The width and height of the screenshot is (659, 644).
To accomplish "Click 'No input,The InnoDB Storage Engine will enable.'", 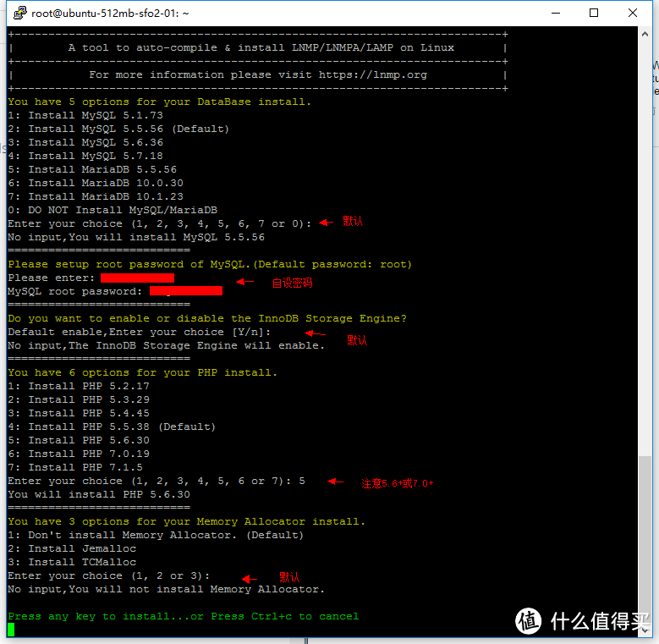I will (x=166, y=345).
